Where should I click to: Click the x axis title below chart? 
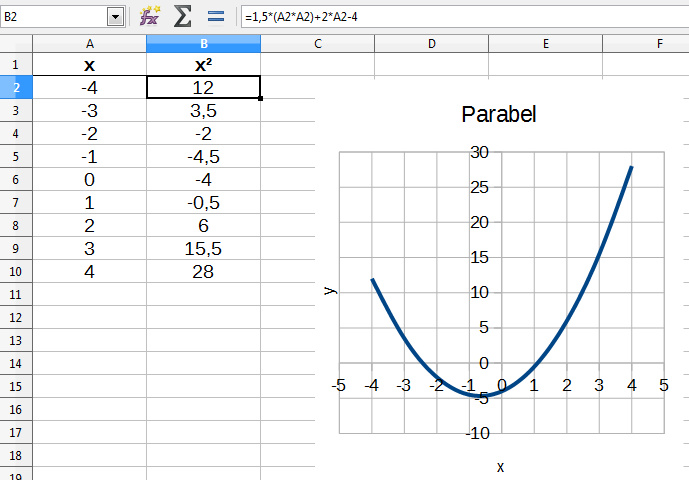501,466
